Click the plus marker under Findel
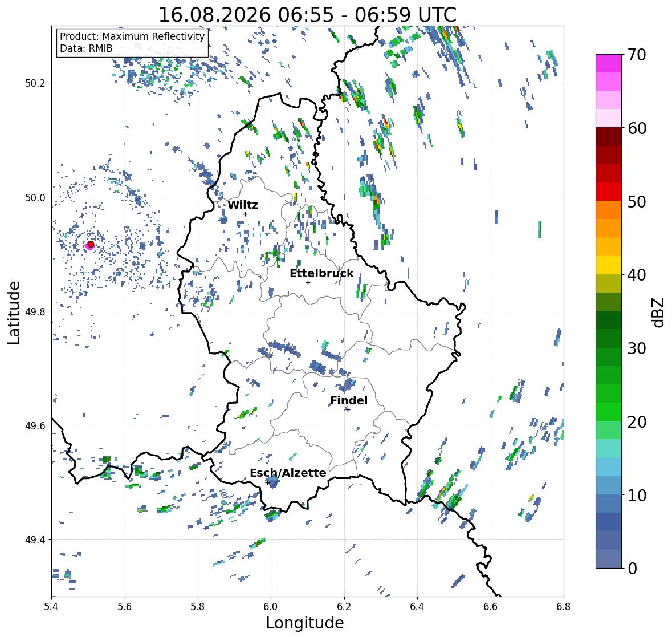The width and height of the screenshot is (672, 637). [348, 410]
